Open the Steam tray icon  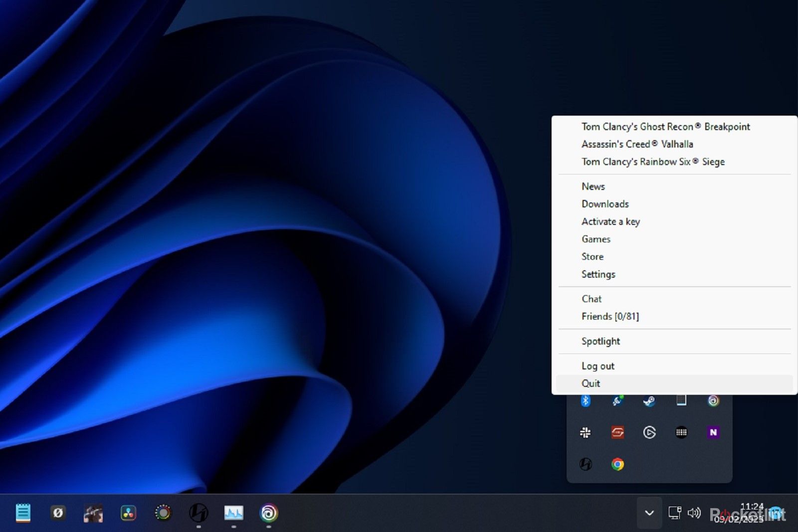point(649,400)
